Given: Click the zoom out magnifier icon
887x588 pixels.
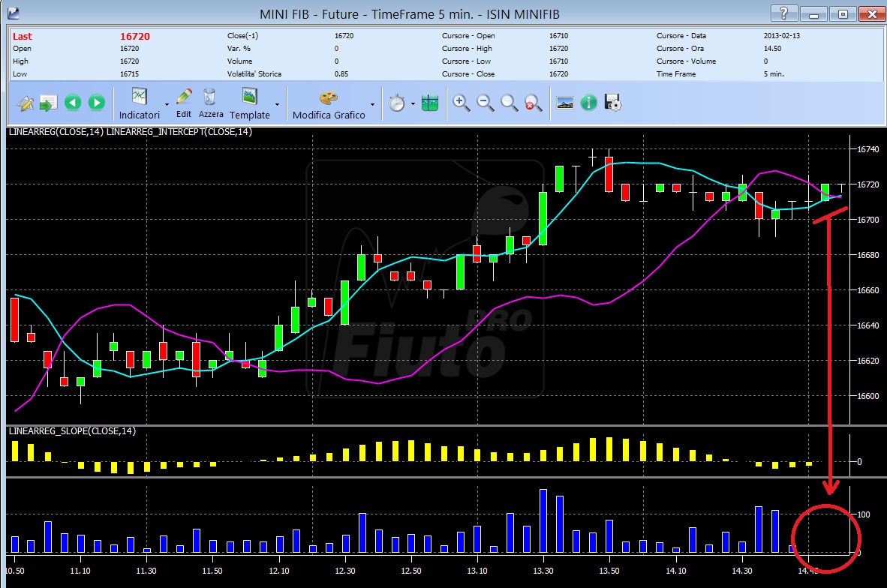Looking at the screenshot, I should 486,103.
